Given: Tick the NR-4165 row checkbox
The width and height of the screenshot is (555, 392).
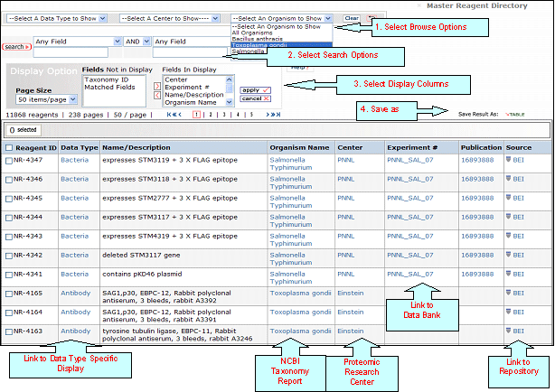Looking at the screenshot, I should [9, 293].
